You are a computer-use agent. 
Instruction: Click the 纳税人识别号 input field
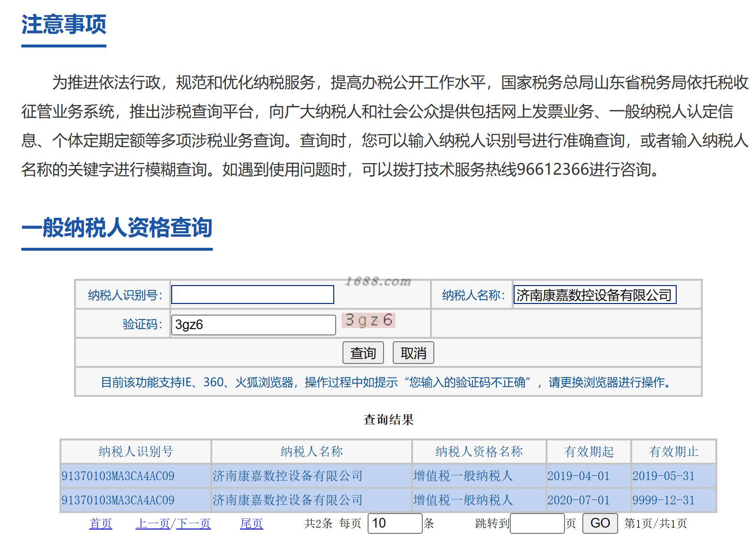[x=252, y=295]
